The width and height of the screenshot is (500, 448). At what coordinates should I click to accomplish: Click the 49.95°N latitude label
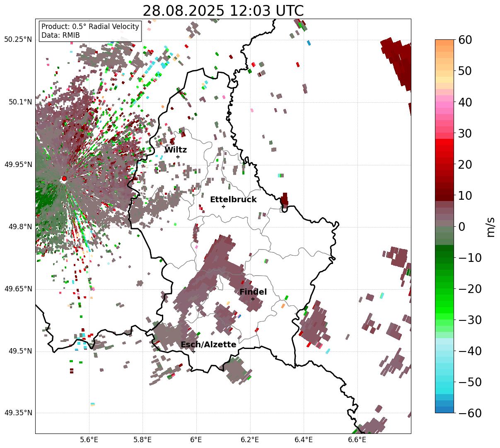click(x=18, y=165)
